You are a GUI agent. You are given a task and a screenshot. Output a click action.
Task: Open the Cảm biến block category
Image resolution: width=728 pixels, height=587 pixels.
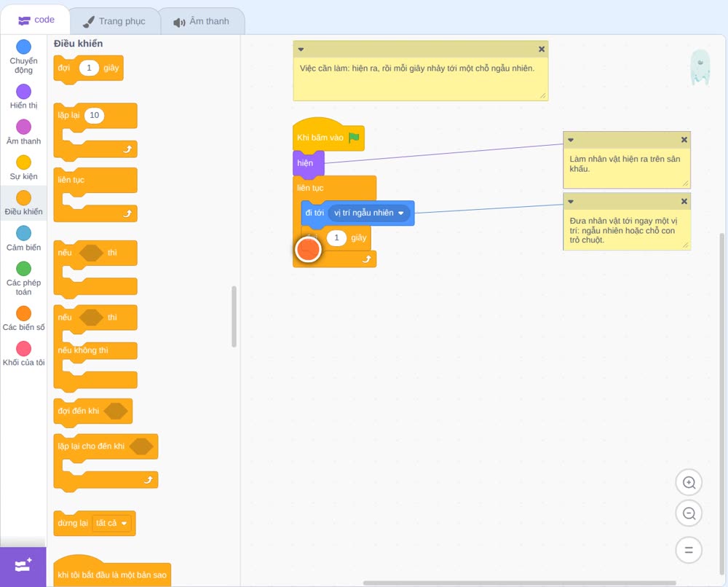[23, 238]
